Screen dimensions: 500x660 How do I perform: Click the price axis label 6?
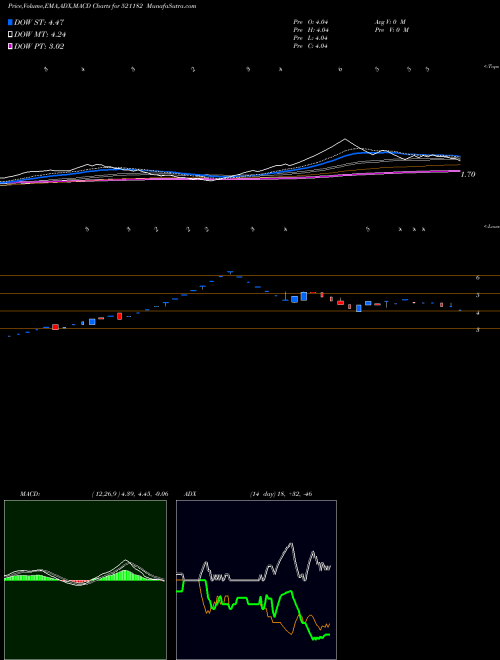[x=478, y=277]
